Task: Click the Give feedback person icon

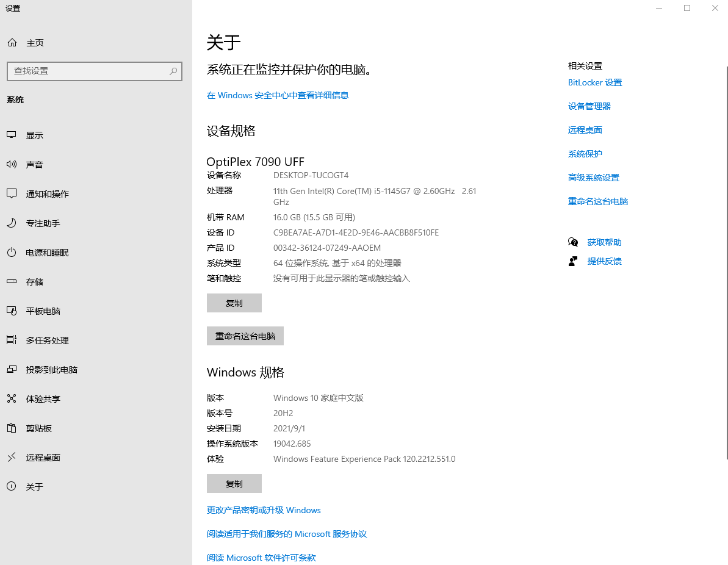Action: [x=573, y=261]
